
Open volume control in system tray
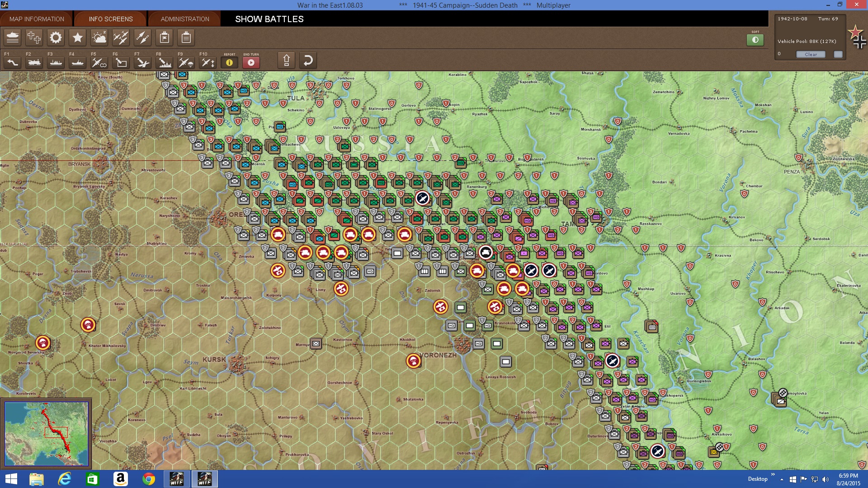tap(825, 479)
